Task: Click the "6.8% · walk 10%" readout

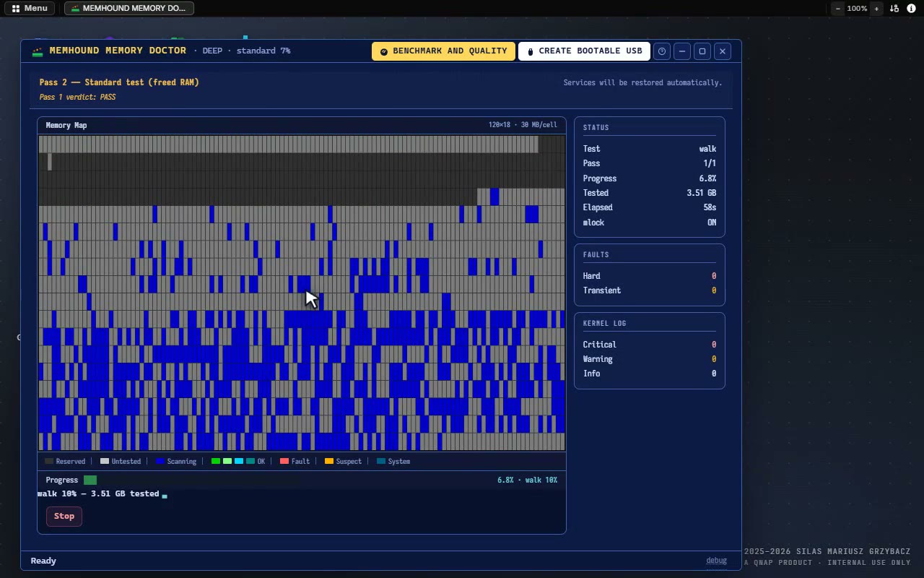Action: tap(527, 480)
